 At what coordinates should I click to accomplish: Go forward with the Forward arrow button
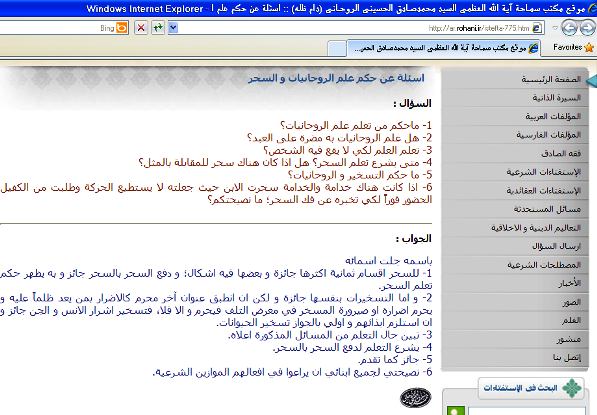pos(587,28)
